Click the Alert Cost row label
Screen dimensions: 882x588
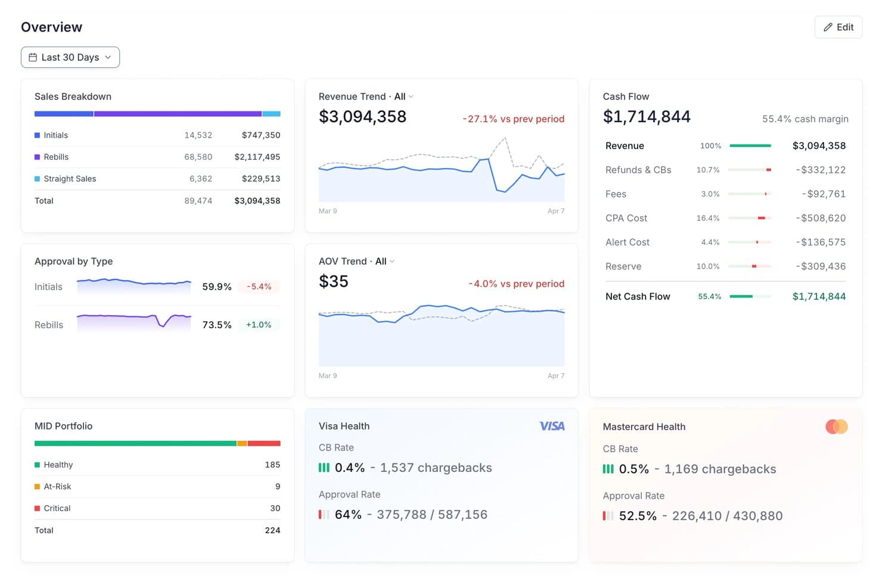pos(628,242)
